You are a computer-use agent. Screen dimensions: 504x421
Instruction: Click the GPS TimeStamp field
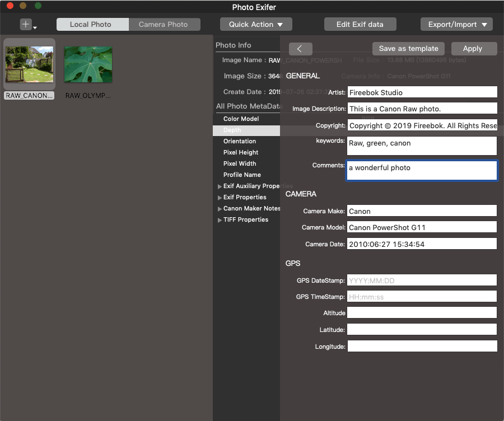422,296
